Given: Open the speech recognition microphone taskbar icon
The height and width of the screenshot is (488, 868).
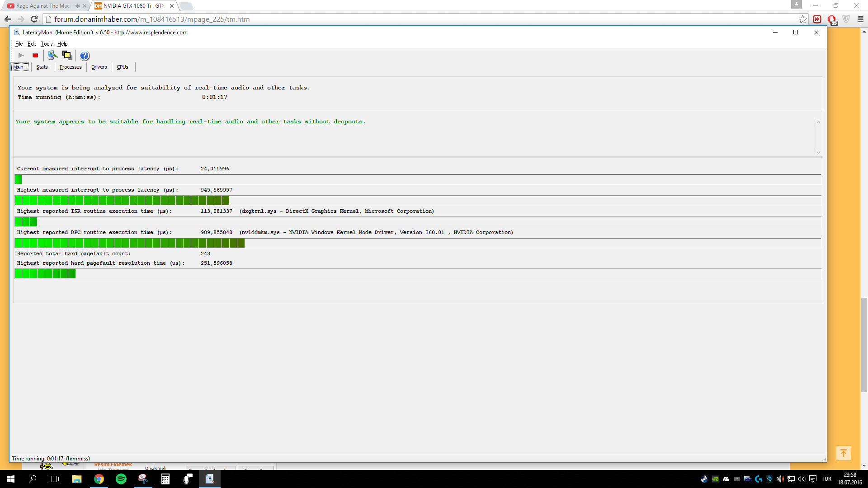Looking at the screenshot, I should tap(188, 479).
